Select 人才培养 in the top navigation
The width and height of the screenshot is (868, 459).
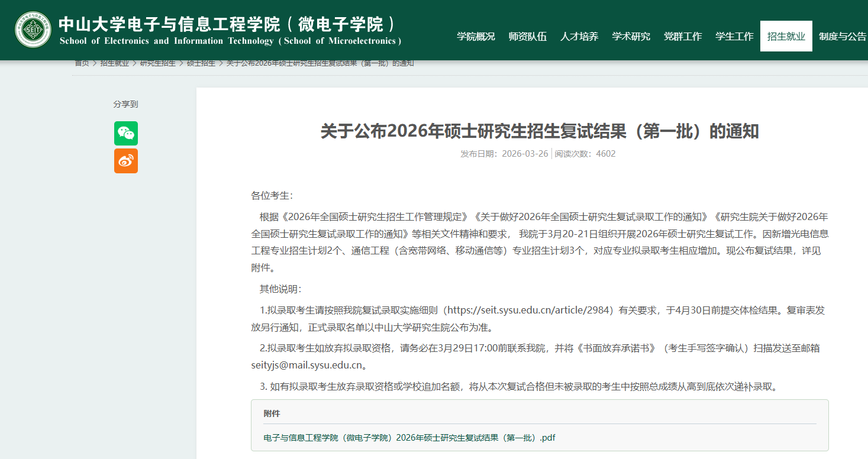[x=579, y=37]
